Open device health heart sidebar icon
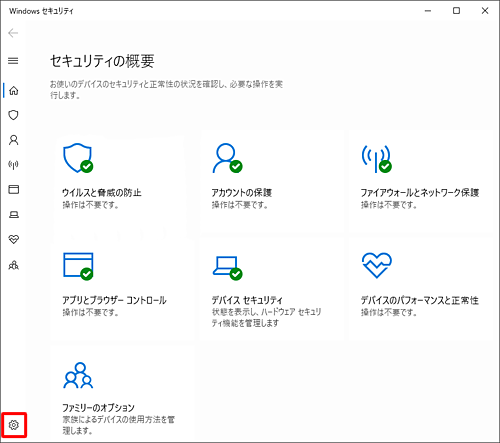The image size is (500, 443). 13,239
